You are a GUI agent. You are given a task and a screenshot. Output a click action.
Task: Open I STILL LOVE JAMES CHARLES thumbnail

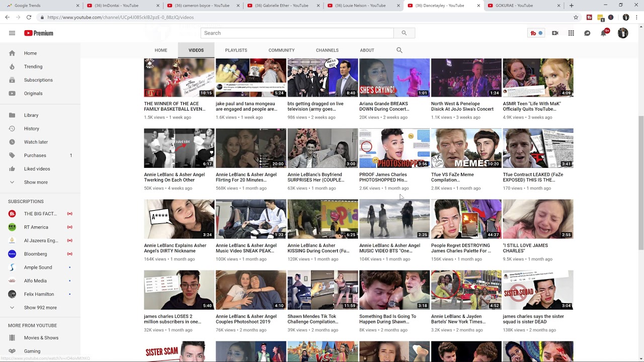(x=538, y=219)
